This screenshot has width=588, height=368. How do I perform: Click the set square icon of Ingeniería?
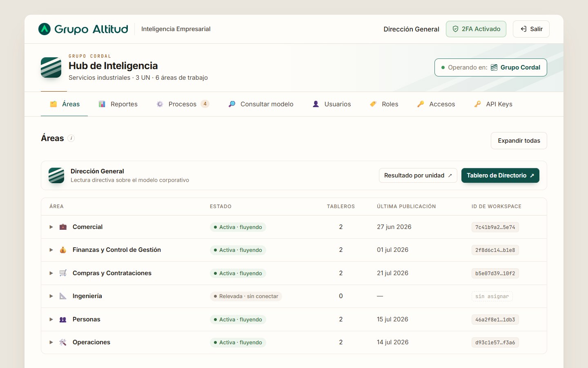click(63, 296)
